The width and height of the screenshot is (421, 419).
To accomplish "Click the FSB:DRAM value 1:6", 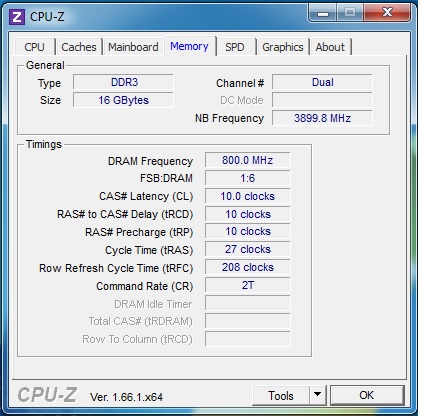I will coord(248,178).
